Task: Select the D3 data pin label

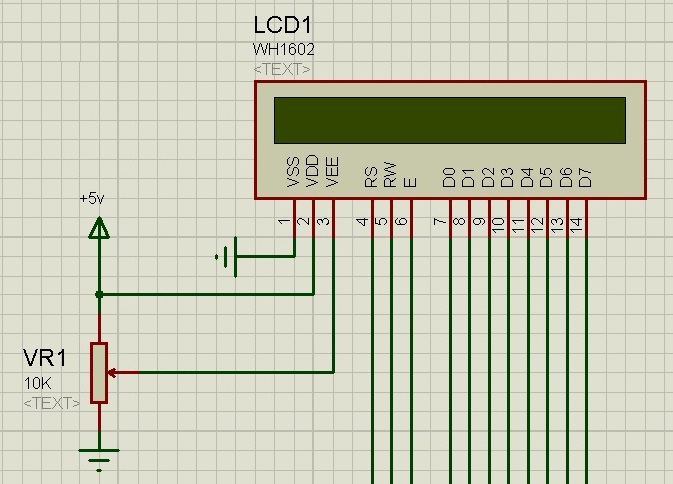Action: 507,177
